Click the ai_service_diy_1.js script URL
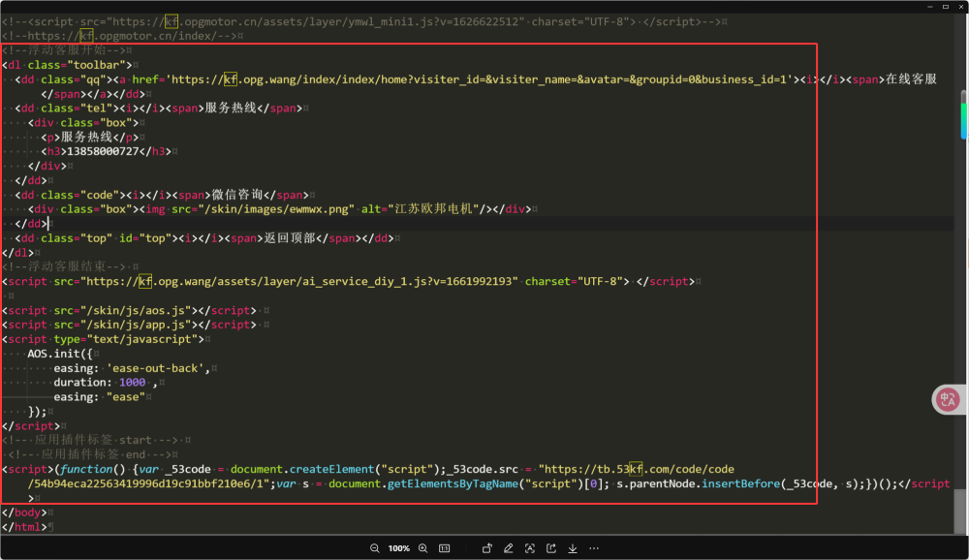The width and height of the screenshot is (969, 560). tap(301, 281)
